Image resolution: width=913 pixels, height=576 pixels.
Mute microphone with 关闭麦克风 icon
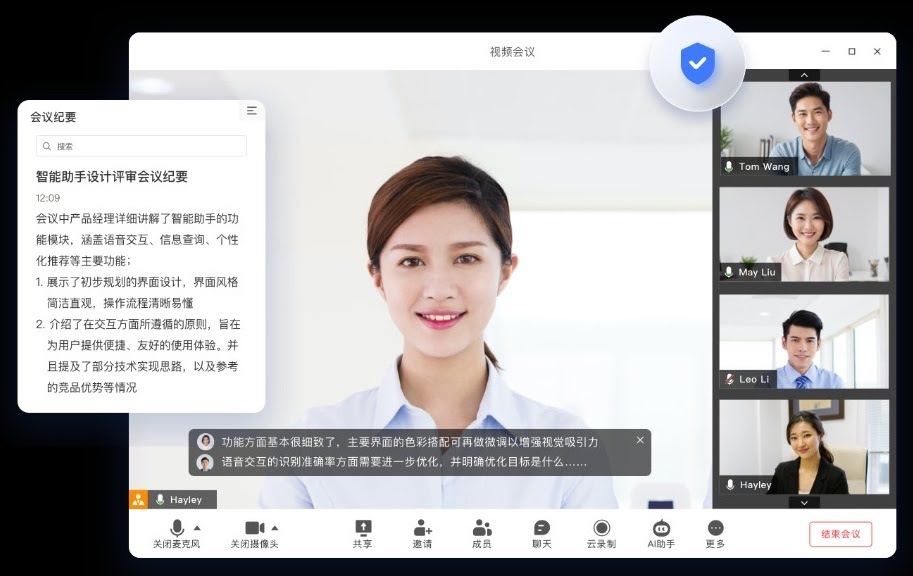click(x=176, y=528)
